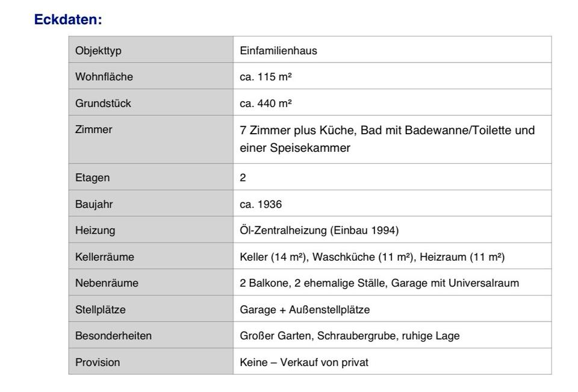Click the Etagen row label
Image resolution: width=578 pixels, height=392 pixels.
92,178
